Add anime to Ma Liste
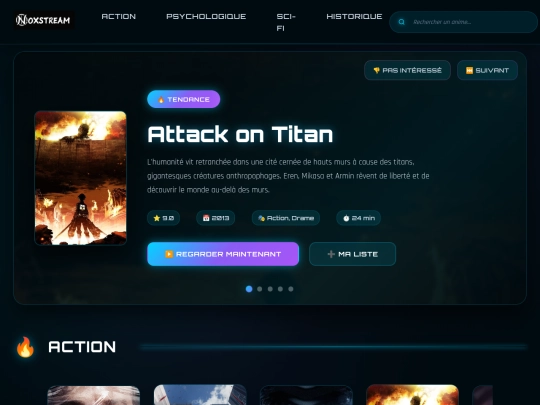 [x=353, y=254]
